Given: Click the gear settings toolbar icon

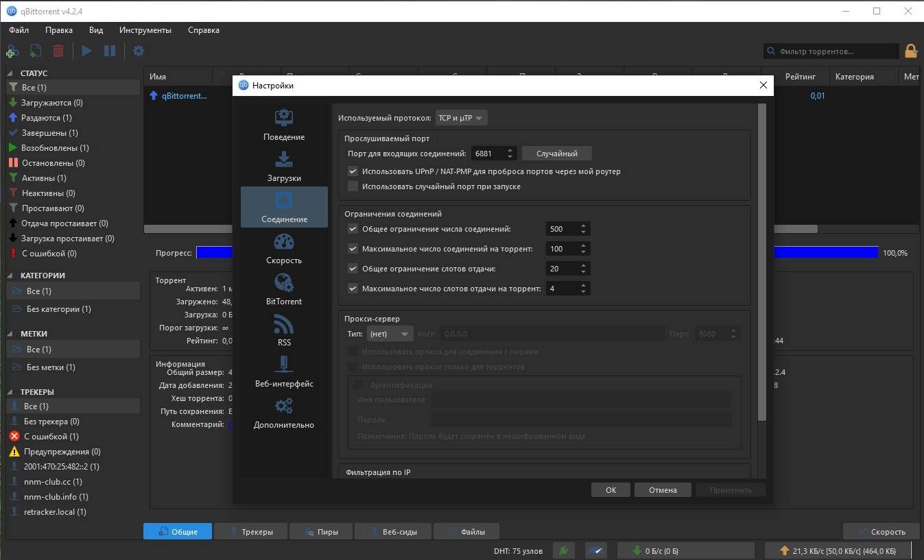Looking at the screenshot, I should pos(139,51).
